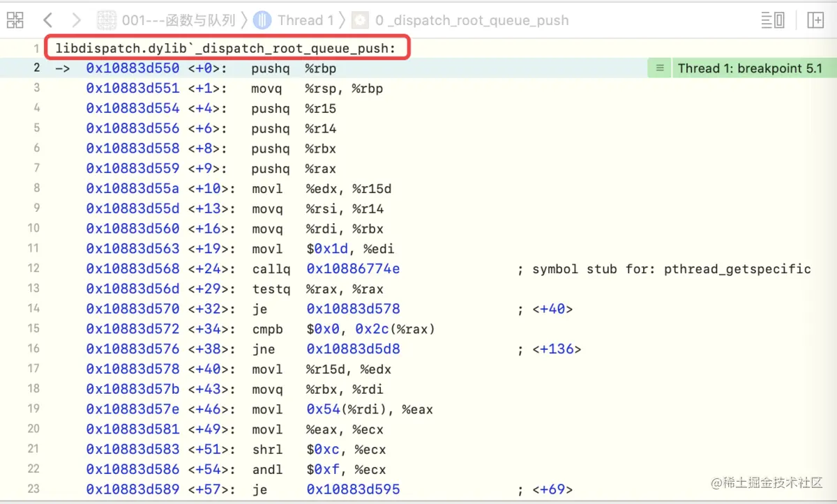Click 'movq %rbx, %rdi' instruction

pyautogui.click(x=317, y=389)
